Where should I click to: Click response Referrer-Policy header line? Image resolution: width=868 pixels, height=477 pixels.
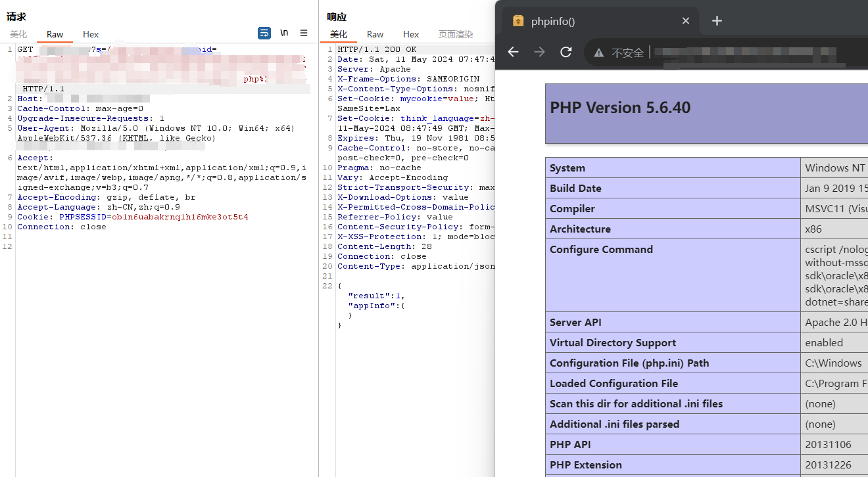(x=395, y=217)
